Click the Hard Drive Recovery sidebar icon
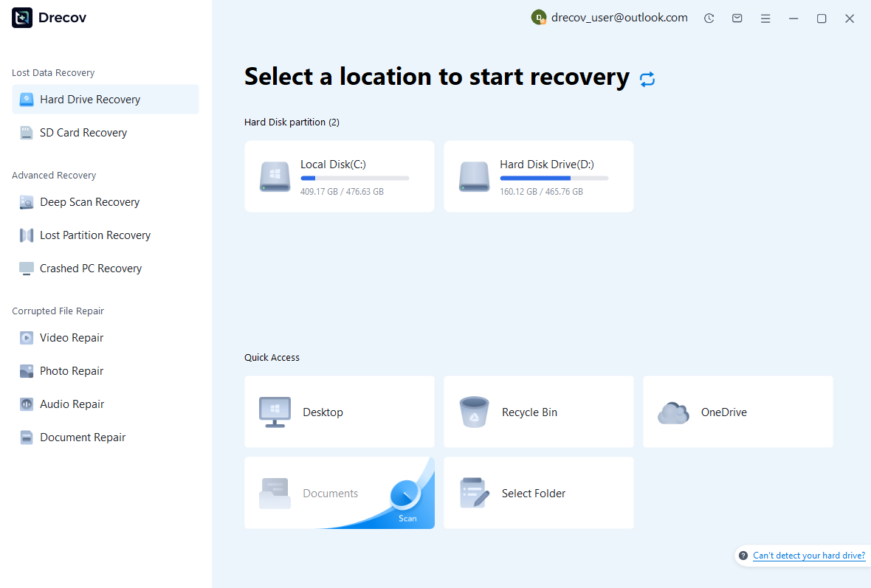Viewport: 871px width, 588px height. click(x=26, y=100)
